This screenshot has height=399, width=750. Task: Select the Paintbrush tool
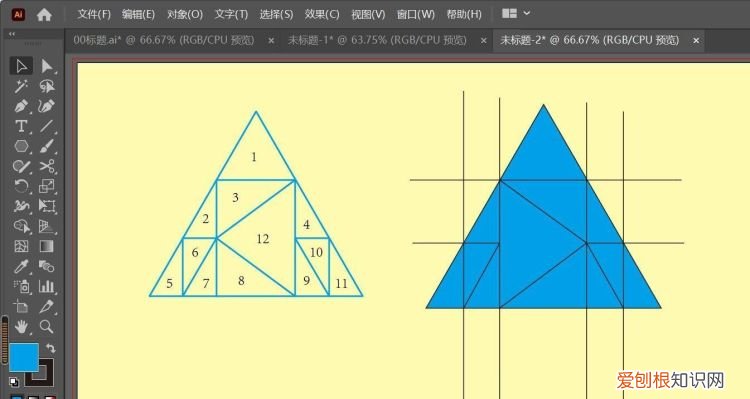[x=47, y=146]
